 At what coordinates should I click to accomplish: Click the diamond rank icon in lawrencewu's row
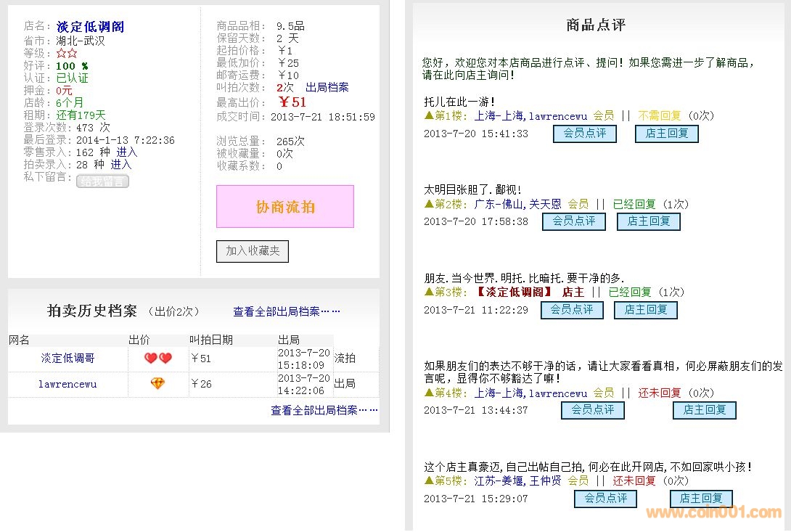click(157, 383)
